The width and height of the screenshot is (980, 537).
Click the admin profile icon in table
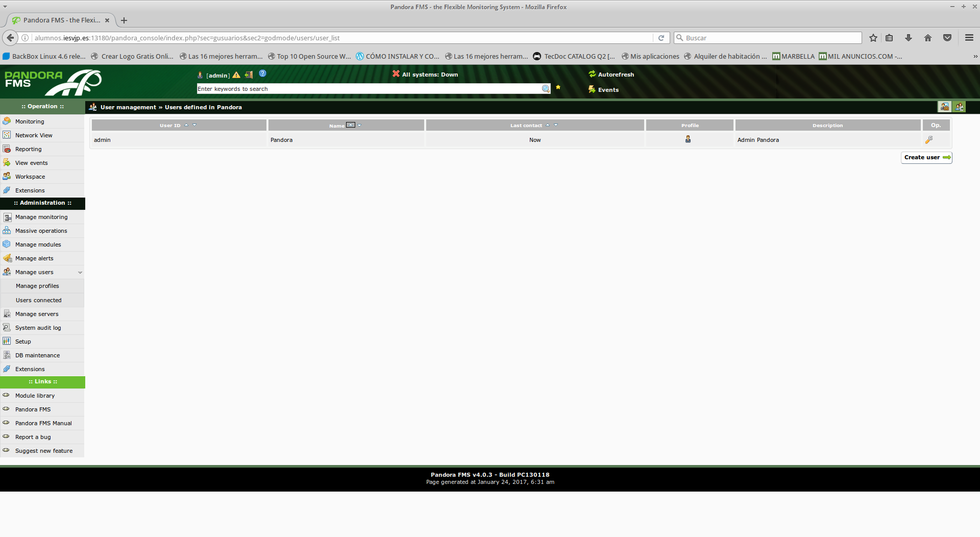pyautogui.click(x=688, y=139)
